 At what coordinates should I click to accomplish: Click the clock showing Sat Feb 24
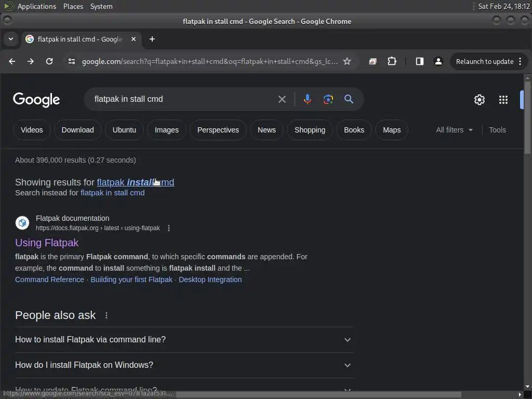(504, 6)
